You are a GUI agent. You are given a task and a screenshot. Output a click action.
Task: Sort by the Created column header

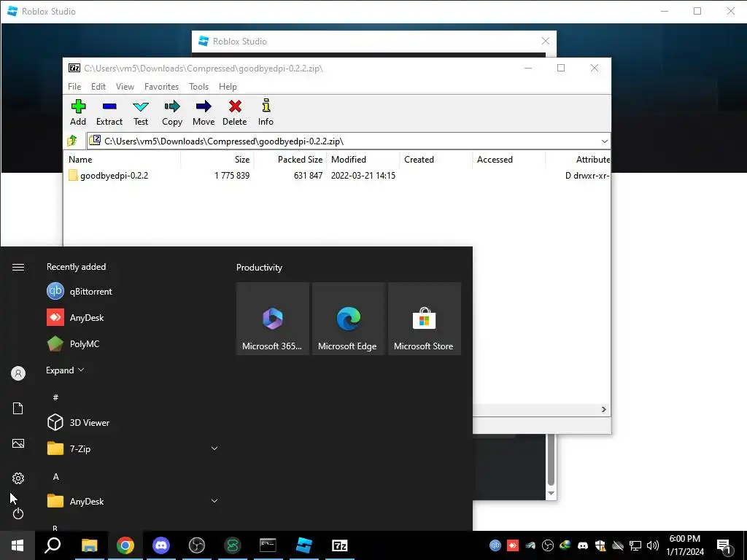pos(436,160)
